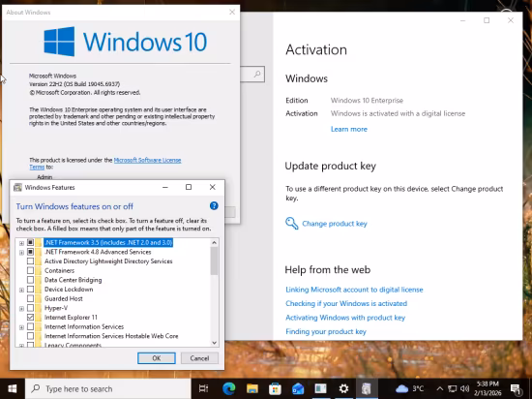Open Microsoft Store from the taskbar

pyautogui.click(x=275, y=388)
